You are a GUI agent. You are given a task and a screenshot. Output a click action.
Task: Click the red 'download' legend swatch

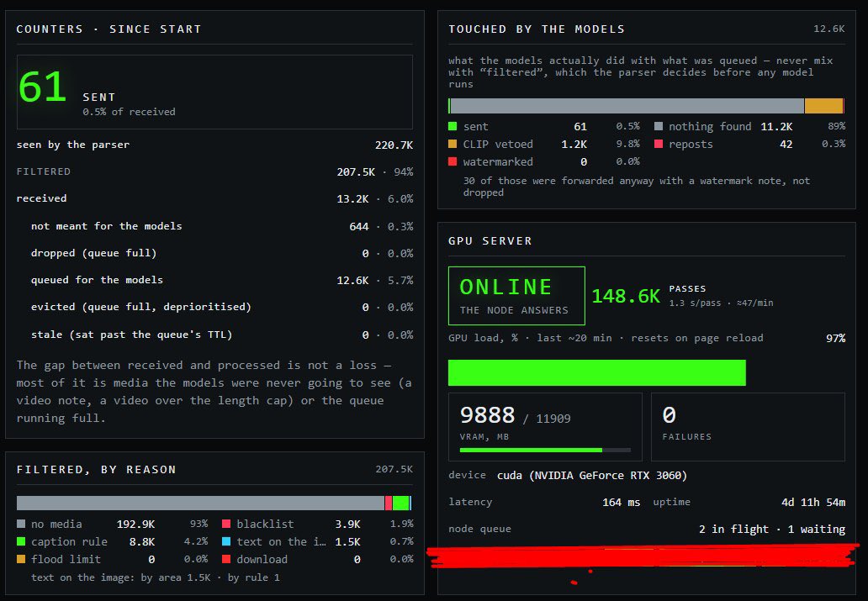226,559
